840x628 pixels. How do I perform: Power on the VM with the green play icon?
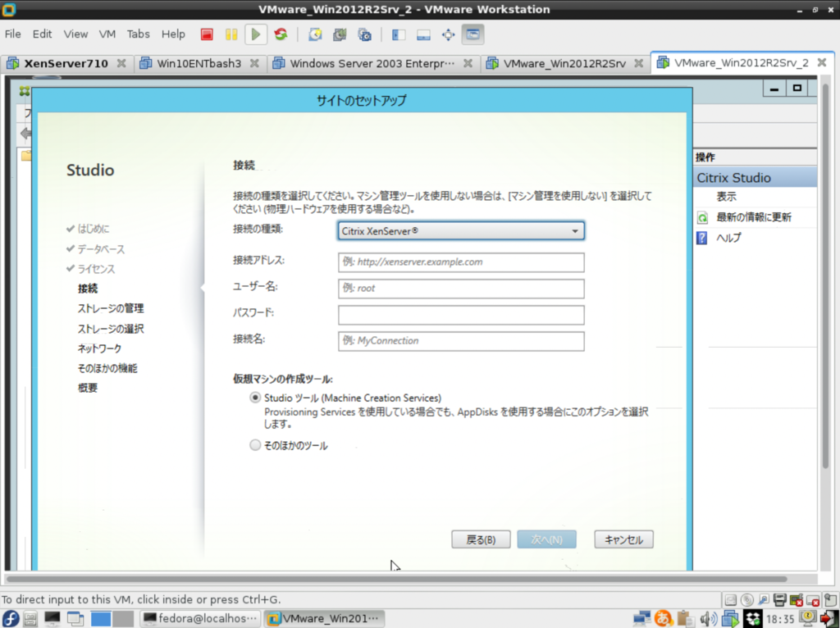[256, 34]
